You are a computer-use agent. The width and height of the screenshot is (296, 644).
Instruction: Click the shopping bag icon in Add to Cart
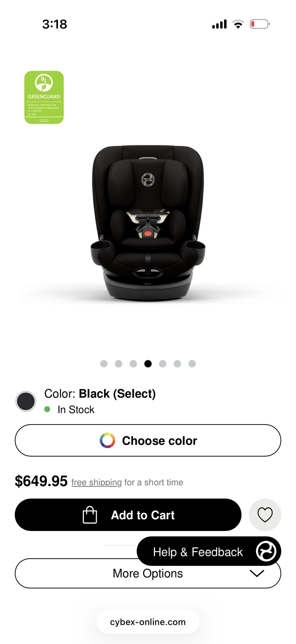[x=90, y=515]
